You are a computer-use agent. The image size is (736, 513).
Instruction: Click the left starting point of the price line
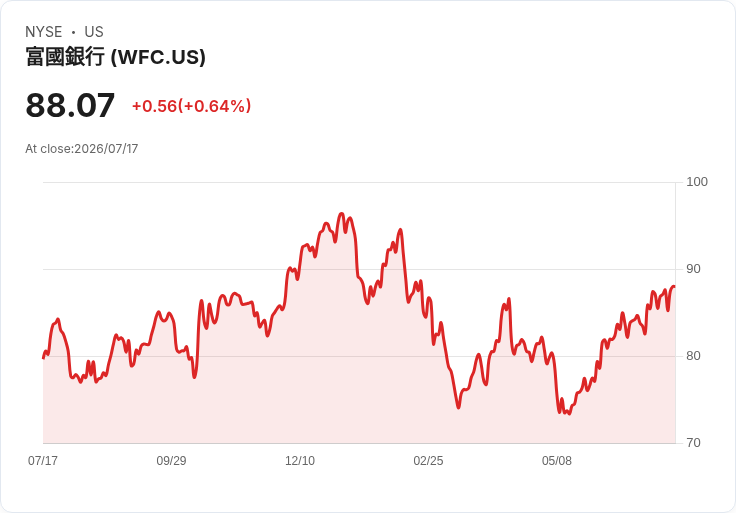[43, 358]
